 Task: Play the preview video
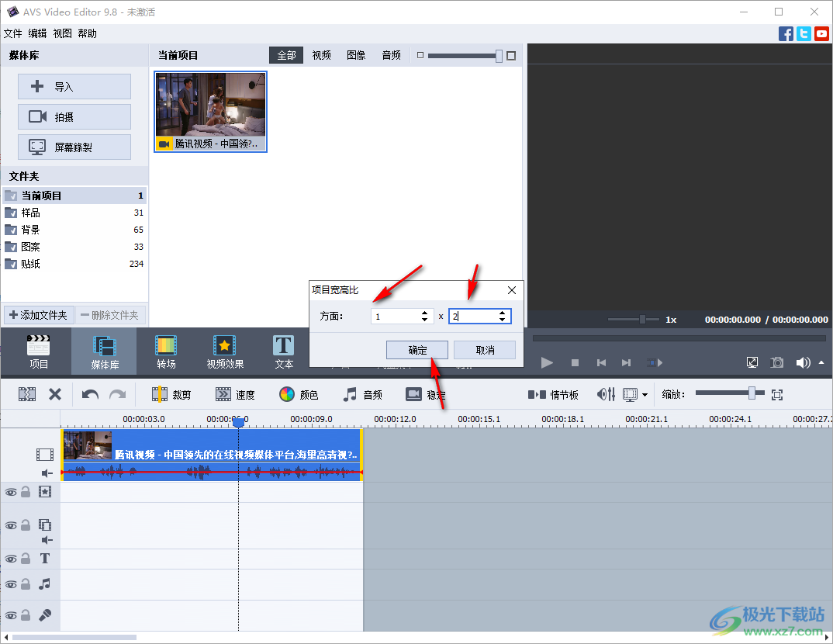pyautogui.click(x=547, y=363)
